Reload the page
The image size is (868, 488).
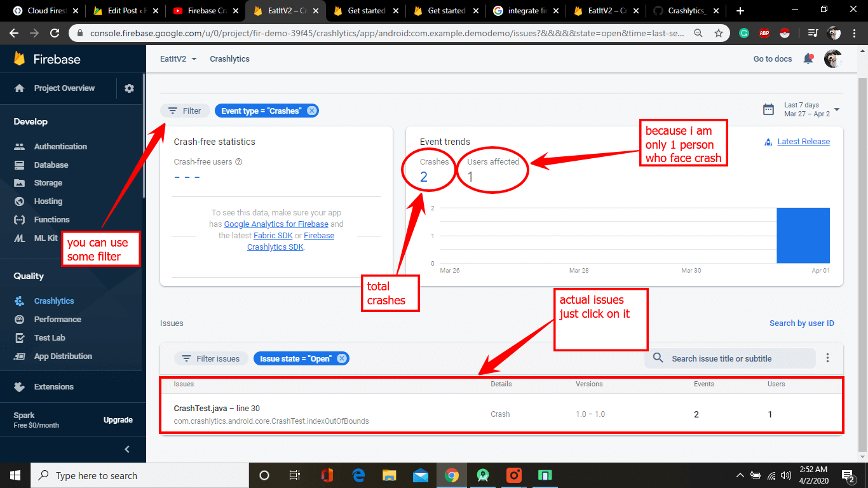[55, 33]
